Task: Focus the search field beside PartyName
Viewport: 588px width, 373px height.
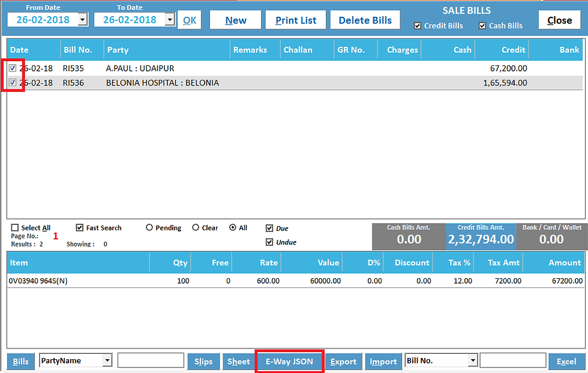Action: pos(151,360)
